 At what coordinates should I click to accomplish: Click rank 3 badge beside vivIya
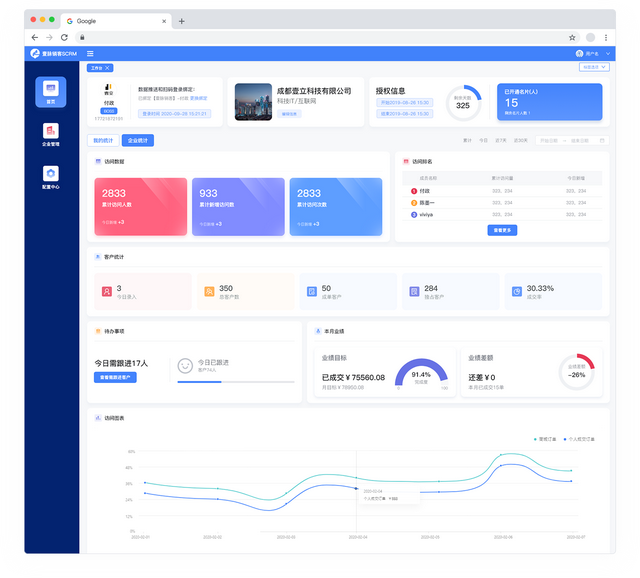[x=414, y=215]
